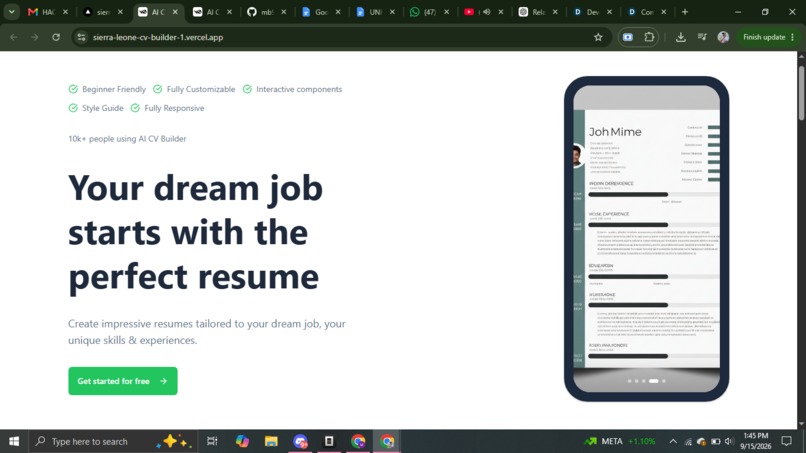Switch to the GitHub tab
Screen dimensions: 806x453
[266, 12]
